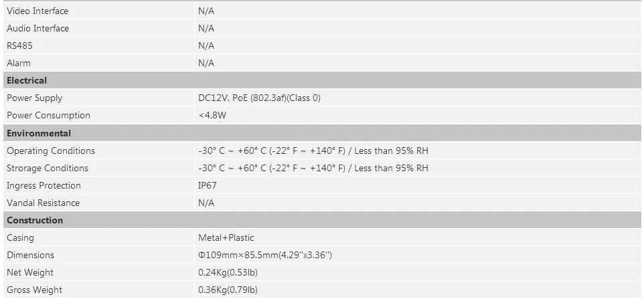Click the Casing row label
The image size is (644, 305).
point(20,237)
